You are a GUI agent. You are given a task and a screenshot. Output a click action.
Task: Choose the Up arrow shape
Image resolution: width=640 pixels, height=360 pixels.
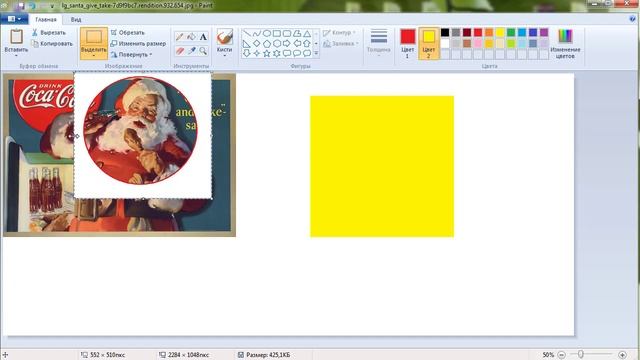click(x=307, y=43)
